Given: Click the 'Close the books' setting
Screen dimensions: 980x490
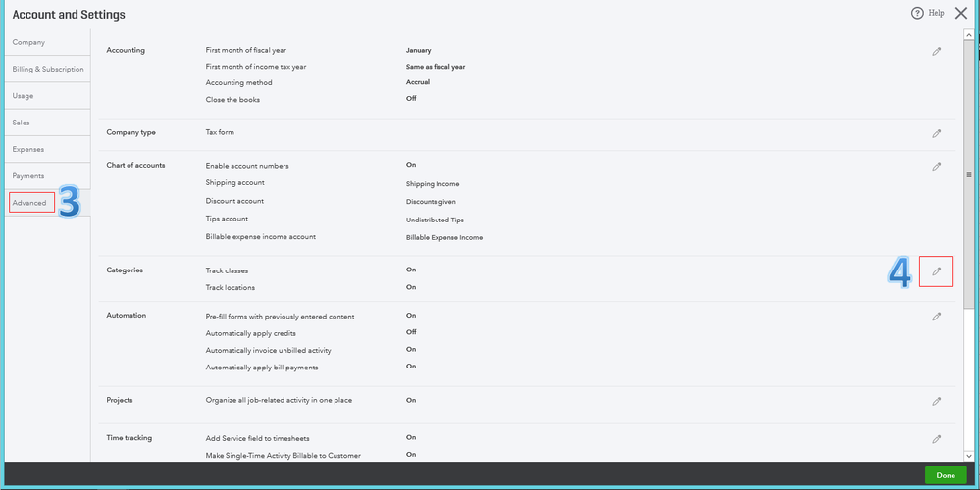Looking at the screenshot, I should [232, 100].
